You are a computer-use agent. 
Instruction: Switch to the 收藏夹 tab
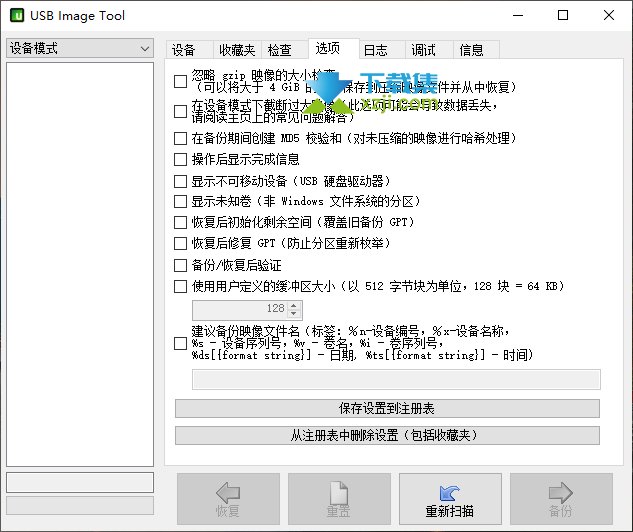click(237, 50)
